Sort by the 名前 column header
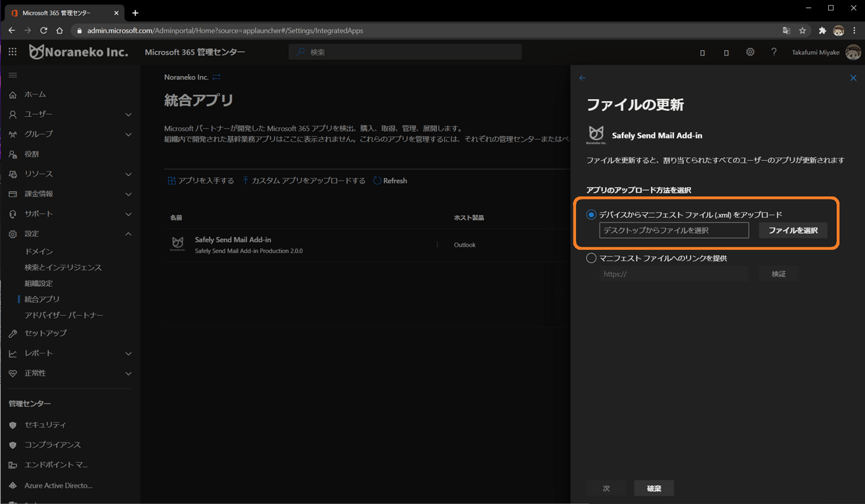The height and width of the screenshot is (504, 865). tap(176, 217)
